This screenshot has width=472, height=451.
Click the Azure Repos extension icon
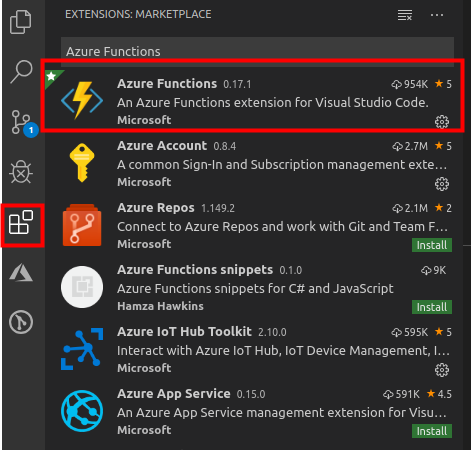coord(82,225)
